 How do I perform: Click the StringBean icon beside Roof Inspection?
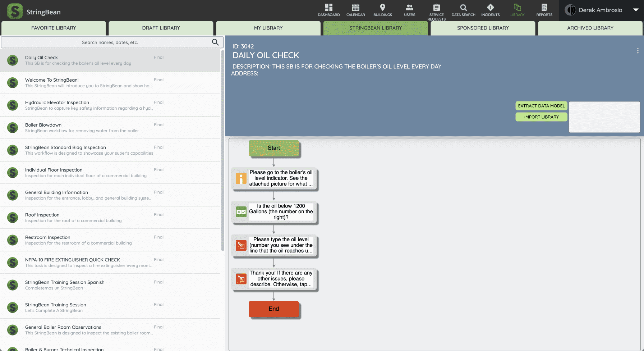(x=13, y=218)
